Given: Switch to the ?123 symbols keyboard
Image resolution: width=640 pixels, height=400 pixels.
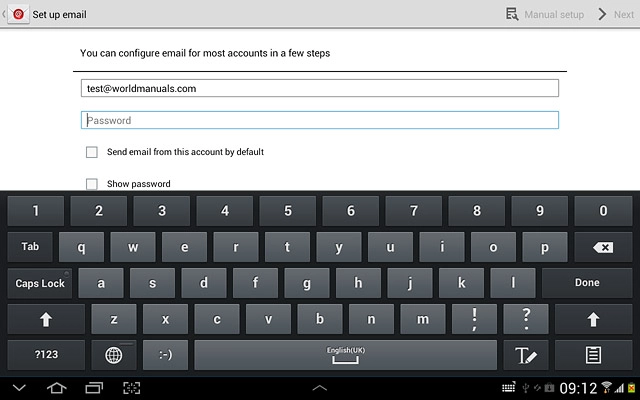Looking at the screenshot, I should [x=46, y=355].
